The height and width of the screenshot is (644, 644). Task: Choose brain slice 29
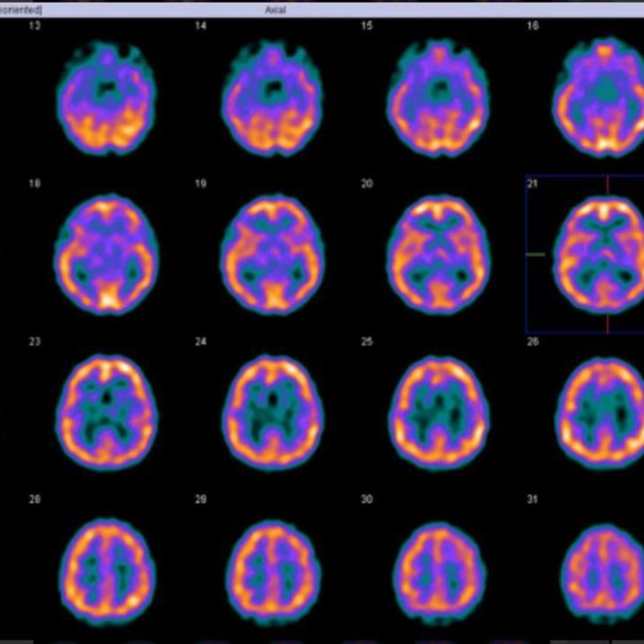(274, 570)
